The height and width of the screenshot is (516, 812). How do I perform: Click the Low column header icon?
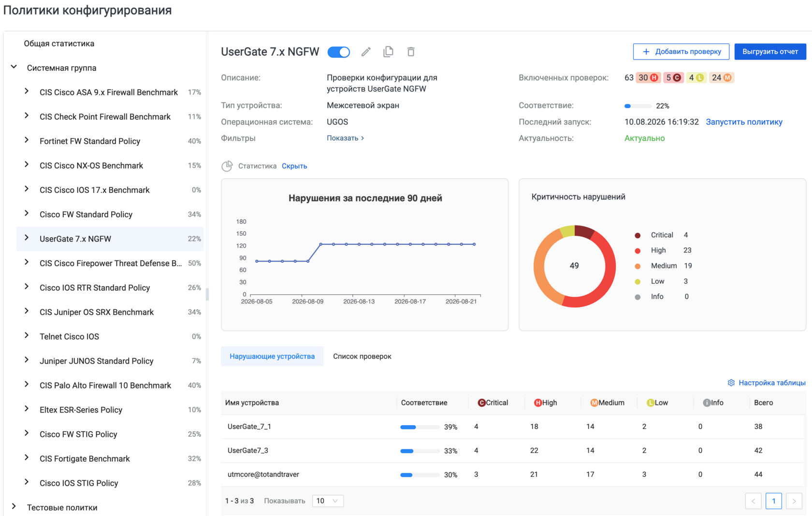coord(651,403)
